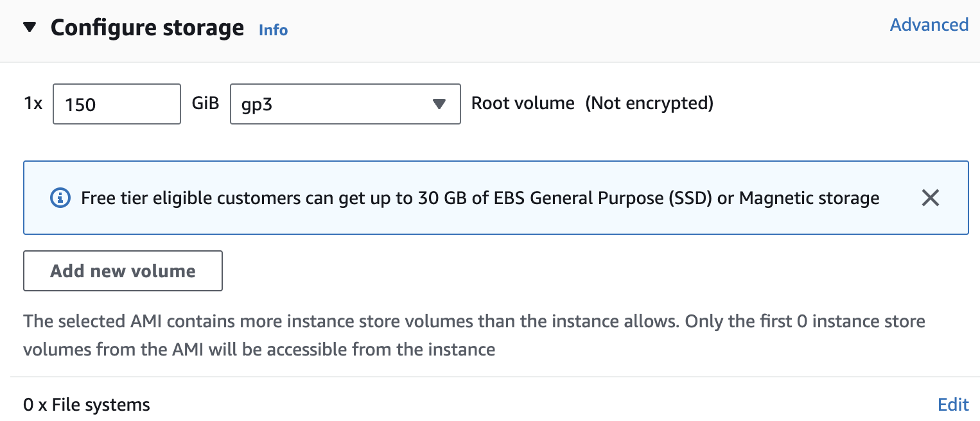The image size is (980, 421).
Task: Click the Root volume label
Action: coord(523,103)
